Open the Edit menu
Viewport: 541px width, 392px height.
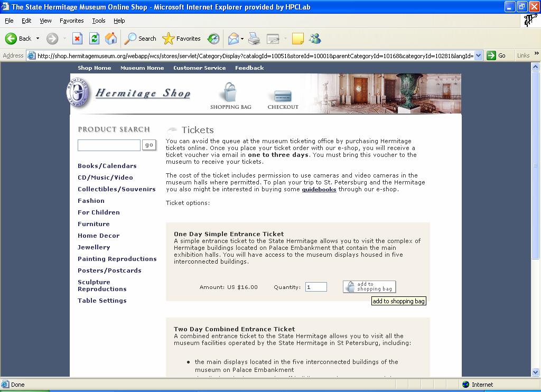click(26, 21)
